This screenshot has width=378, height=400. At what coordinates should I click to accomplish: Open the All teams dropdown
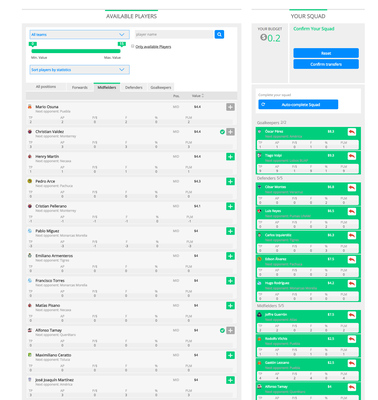79,35
